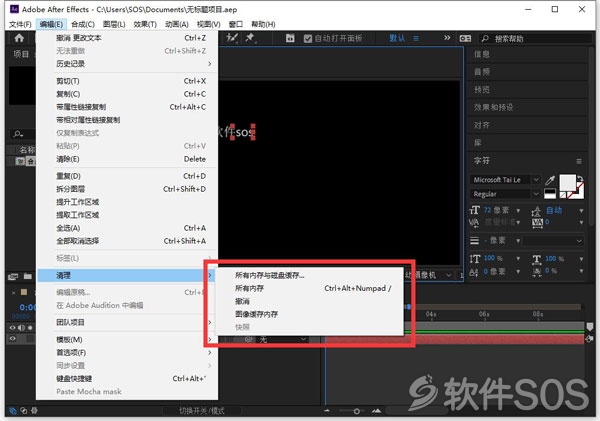Click the white fill color swatch
600x421 pixels.
pos(567,183)
